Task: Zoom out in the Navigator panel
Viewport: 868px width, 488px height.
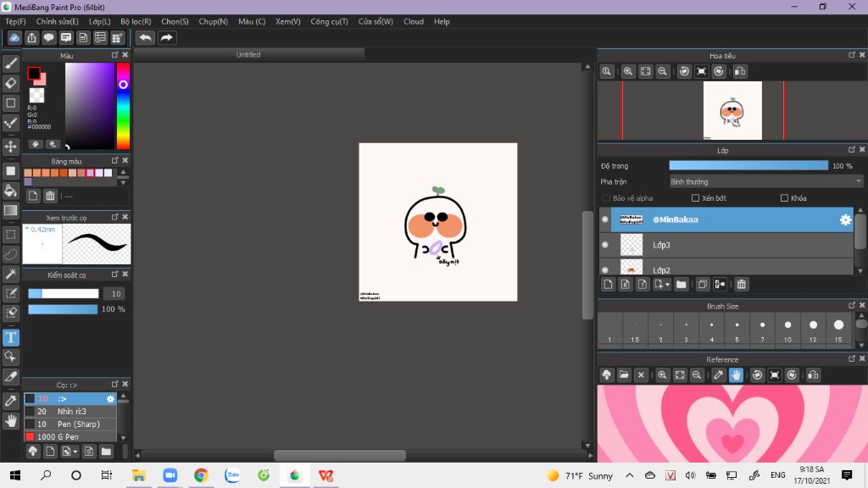Action: click(x=662, y=71)
